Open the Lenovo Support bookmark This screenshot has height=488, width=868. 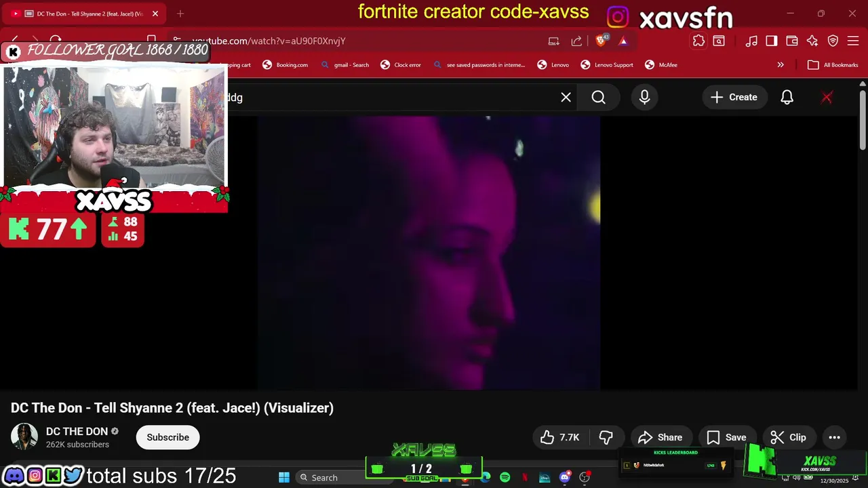click(x=607, y=65)
